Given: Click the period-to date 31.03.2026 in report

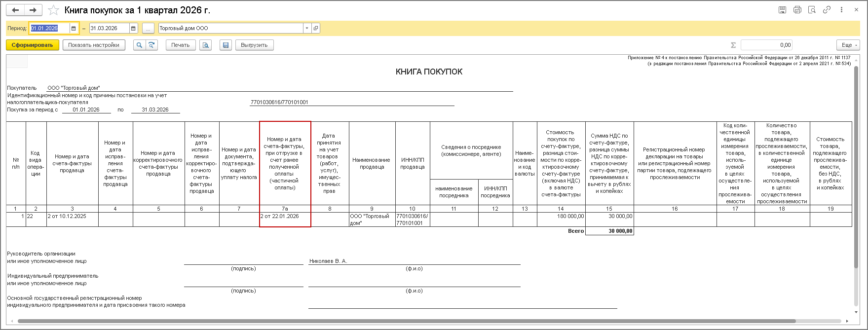Looking at the screenshot, I should click(155, 110).
